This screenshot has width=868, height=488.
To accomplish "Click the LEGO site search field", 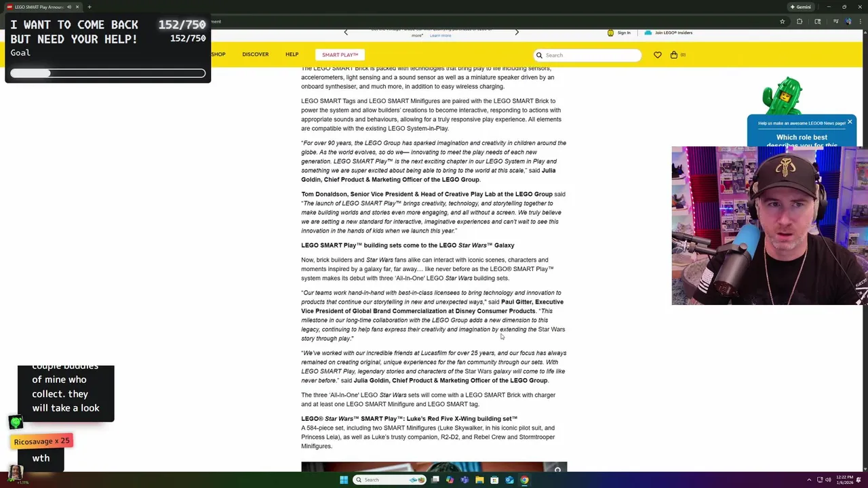I will (587, 55).
